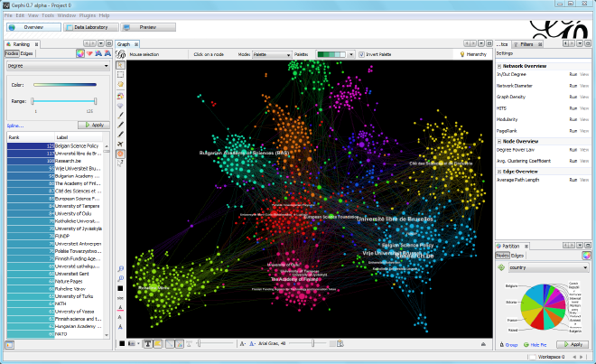The image size is (596, 364).
Task: Switch to Preview tab
Action: pos(148,27)
